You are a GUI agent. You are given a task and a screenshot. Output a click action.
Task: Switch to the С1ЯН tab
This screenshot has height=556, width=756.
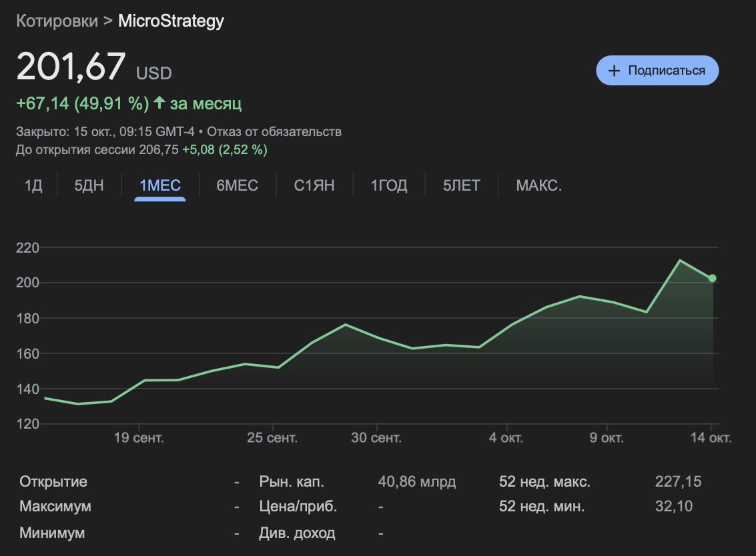pos(314,185)
